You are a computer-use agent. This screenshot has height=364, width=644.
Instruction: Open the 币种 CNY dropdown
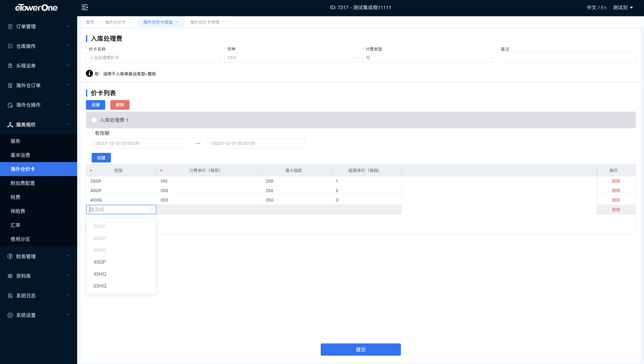292,58
